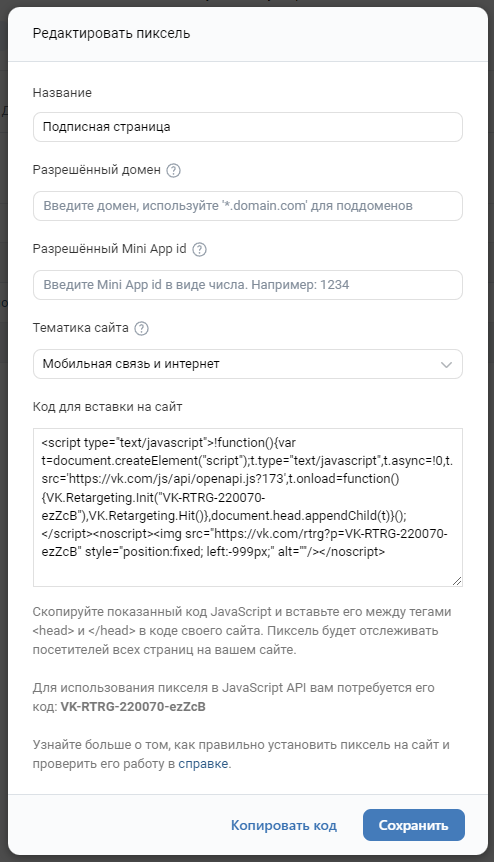This screenshot has width=494, height=862.
Task: Open help tooltip for Разрешённый домен
Action: tap(173, 170)
